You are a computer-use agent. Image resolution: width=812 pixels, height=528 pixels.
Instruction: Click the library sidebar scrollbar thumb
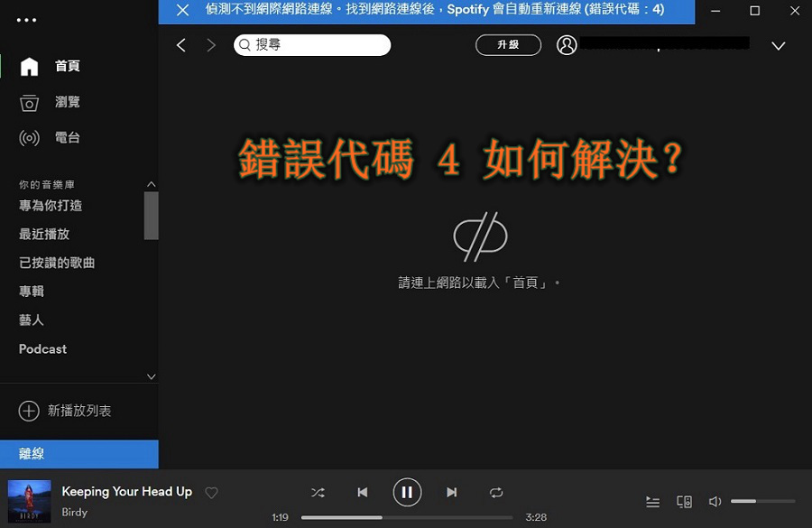click(x=152, y=216)
